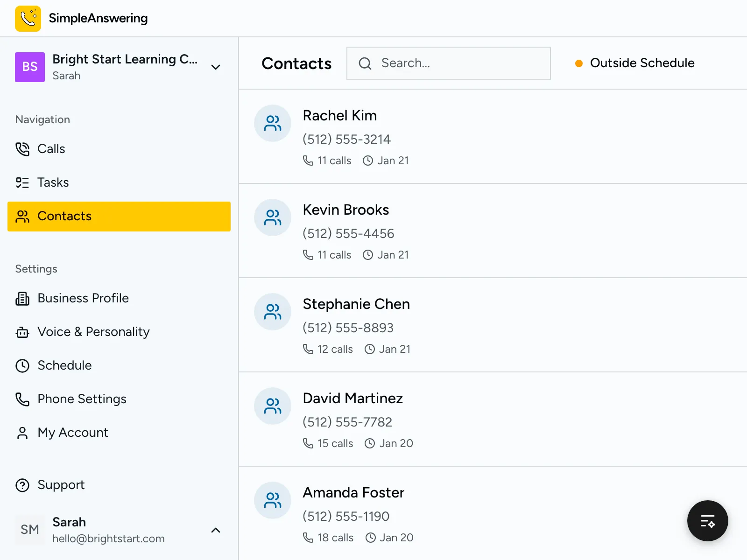Collapse the Sarah account section
The image size is (747, 560).
tap(216, 530)
